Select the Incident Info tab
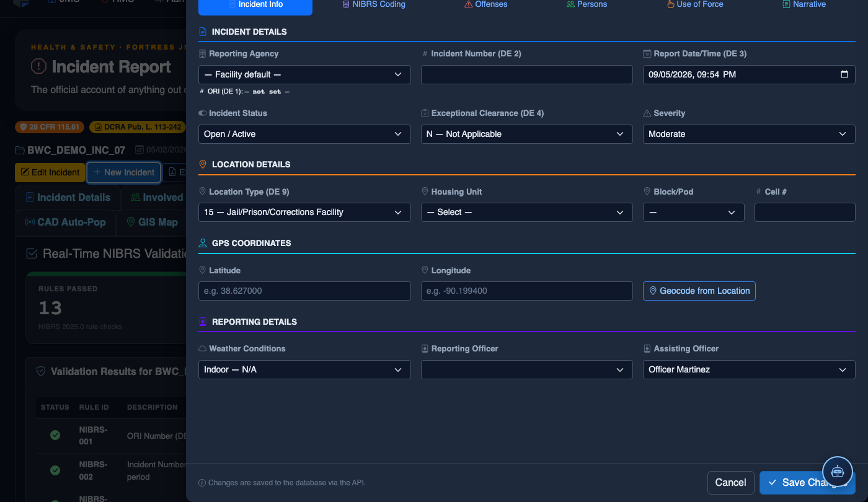Image resolution: width=868 pixels, height=502 pixels. (255, 5)
